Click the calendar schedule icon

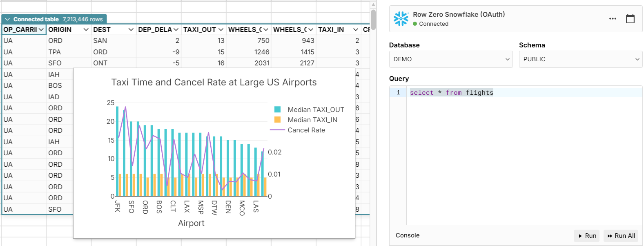[630, 19]
